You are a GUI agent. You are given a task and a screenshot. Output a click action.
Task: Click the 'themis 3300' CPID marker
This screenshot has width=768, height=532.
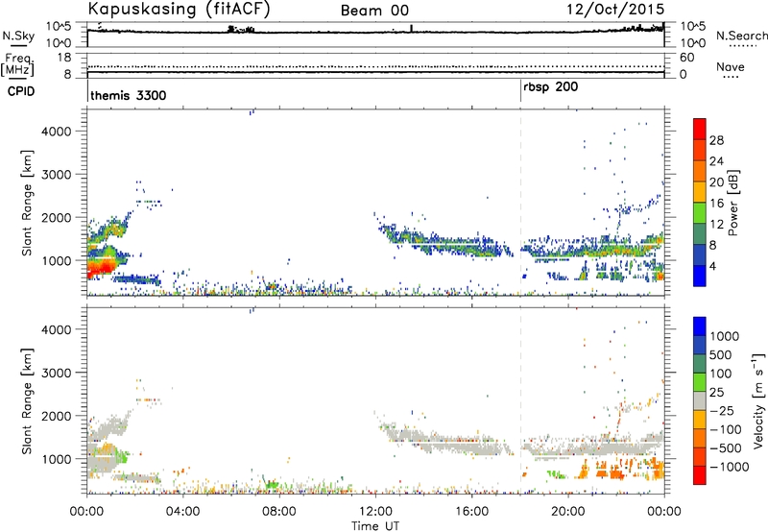pos(129,95)
